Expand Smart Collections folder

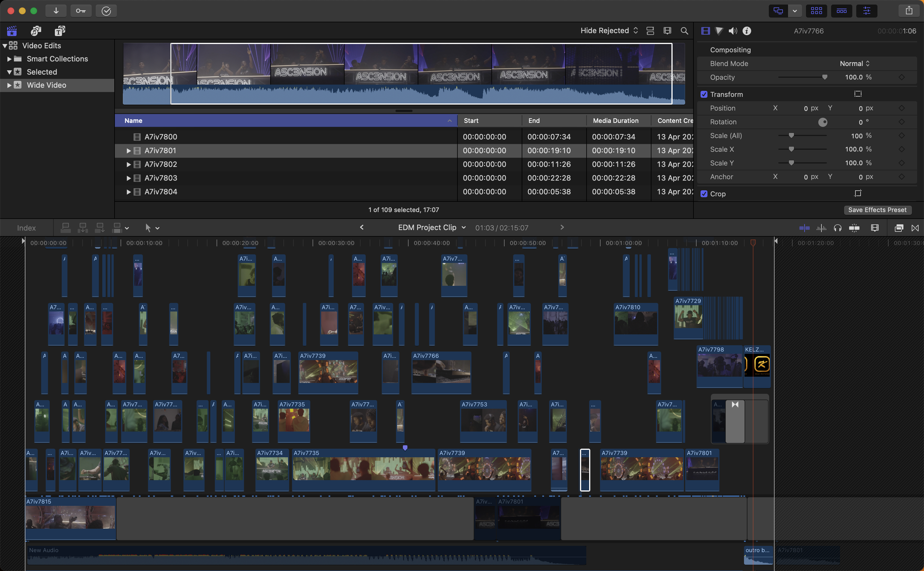click(x=9, y=59)
